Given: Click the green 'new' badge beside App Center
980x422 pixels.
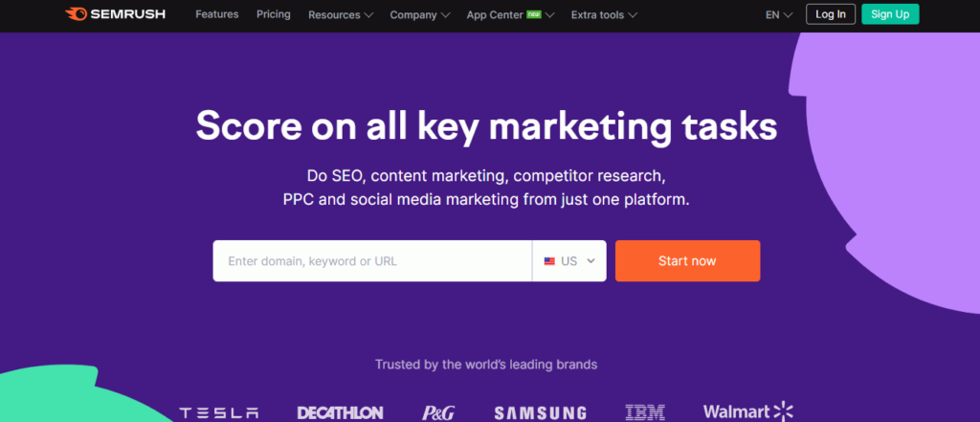Looking at the screenshot, I should (x=533, y=13).
